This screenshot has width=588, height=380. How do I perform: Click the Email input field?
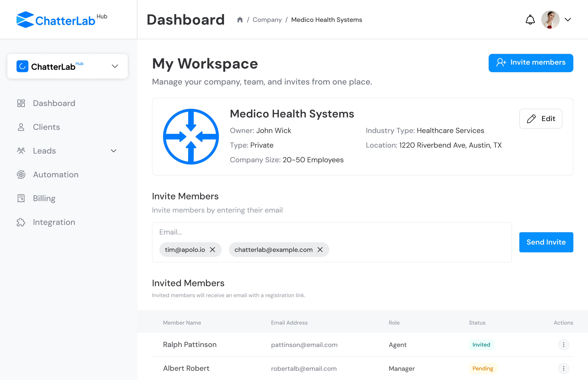click(331, 232)
